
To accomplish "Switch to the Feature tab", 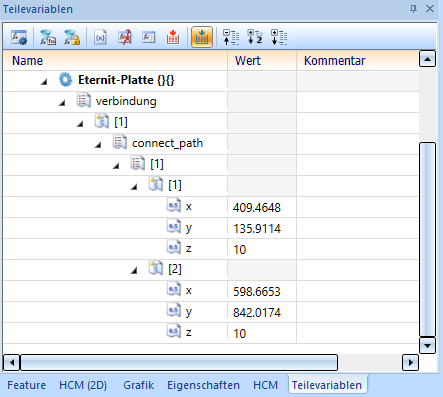I will pos(27,385).
